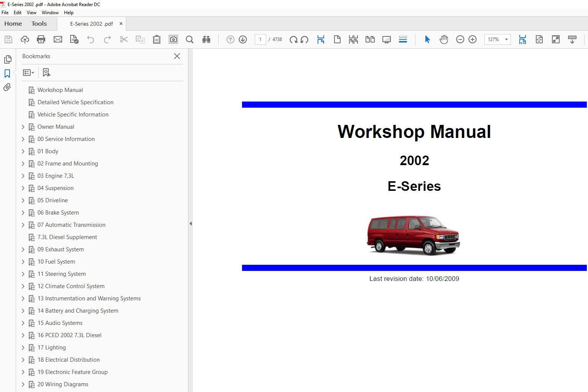Click the page number input field
588x392 pixels.
(x=260, y=39)
